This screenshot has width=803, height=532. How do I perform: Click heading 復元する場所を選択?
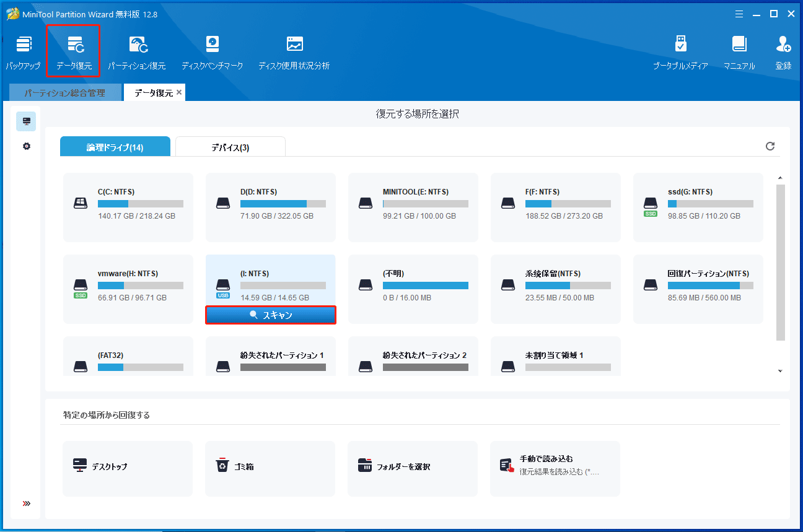tap(418, 114)
